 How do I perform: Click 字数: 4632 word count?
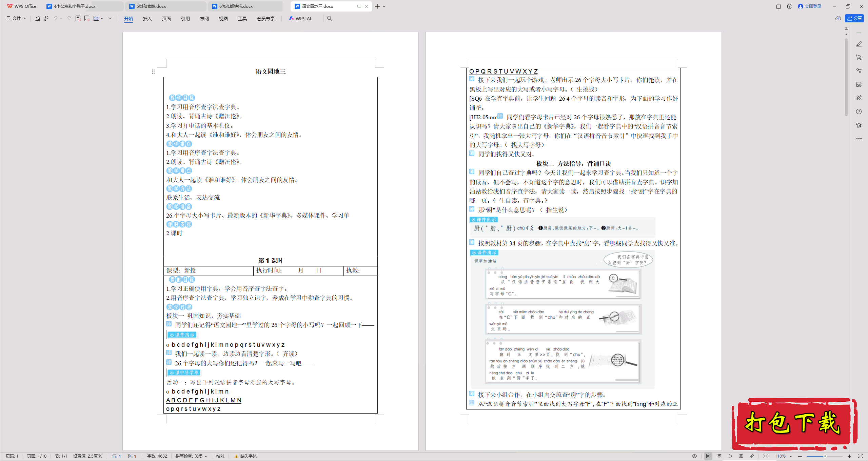click(x=157, y=456)
